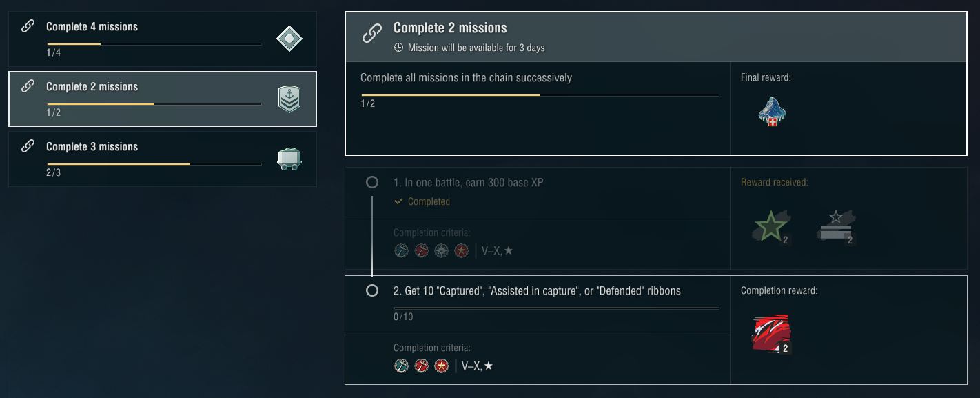Click the 0/10 ribbons progress bar
Screen dimensions: 980x398
click(x=555, y=308)
